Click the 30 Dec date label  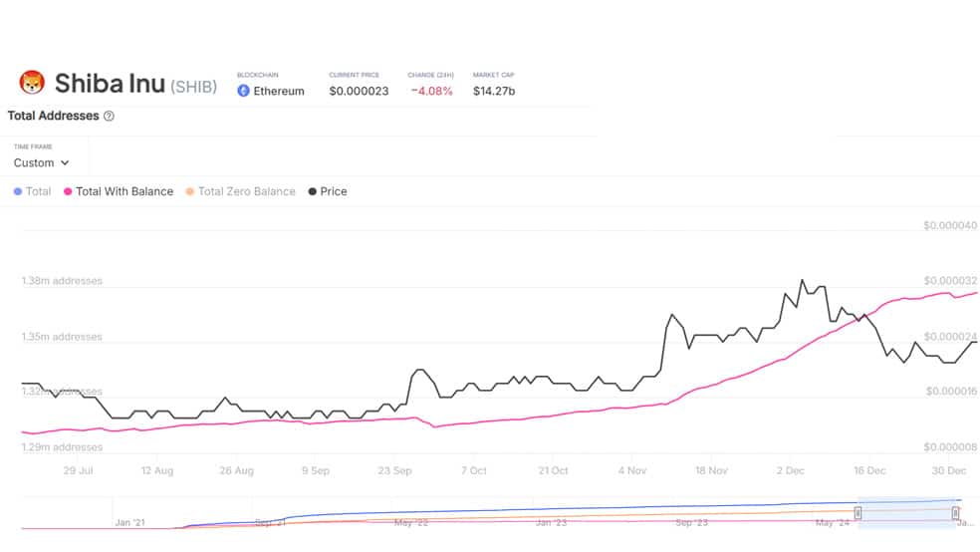pyautogui.click(x=949, y=470)
